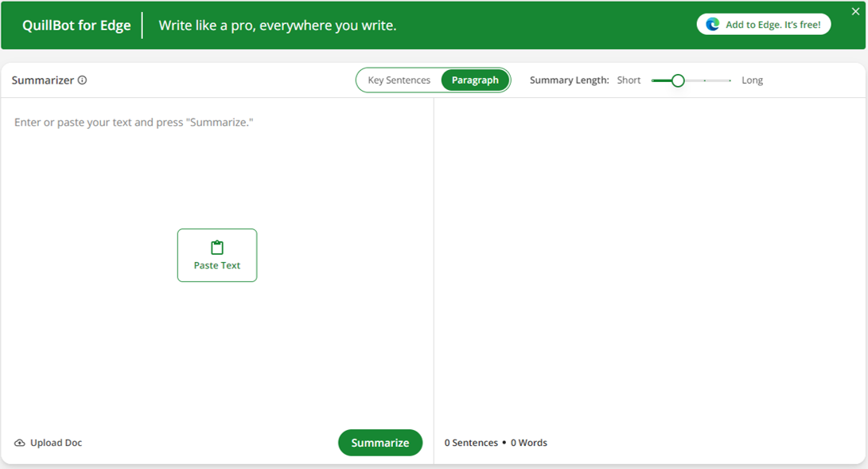Click the 0 Sentences counter

pyautogui.click(x=471, y=443)
